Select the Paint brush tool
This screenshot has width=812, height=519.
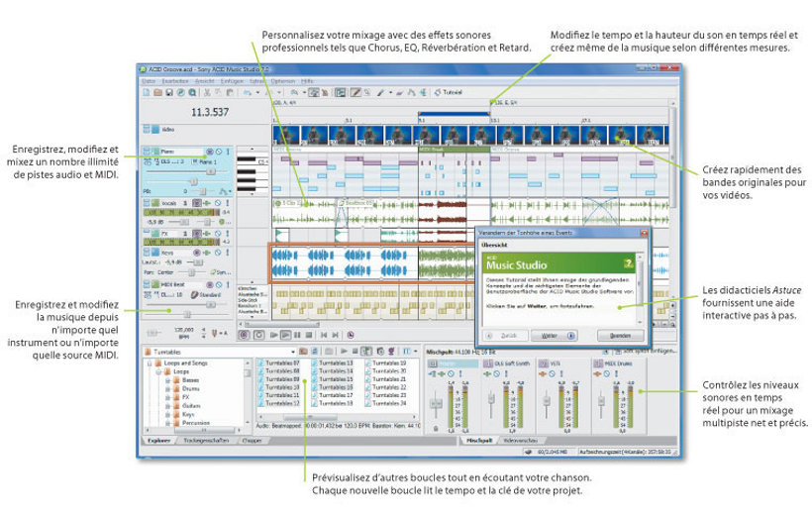pos(379,92)
